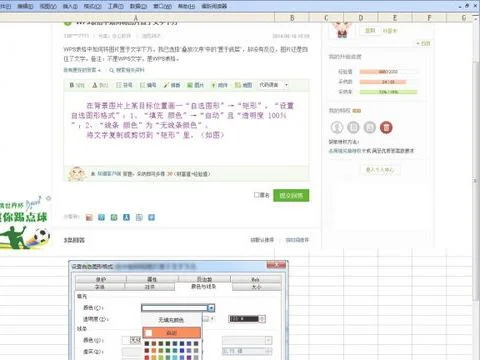Switch to the 属性 tab in dialog
This screenshot has height=360, width=480.
pyautogui.click(x=152, y=279)
